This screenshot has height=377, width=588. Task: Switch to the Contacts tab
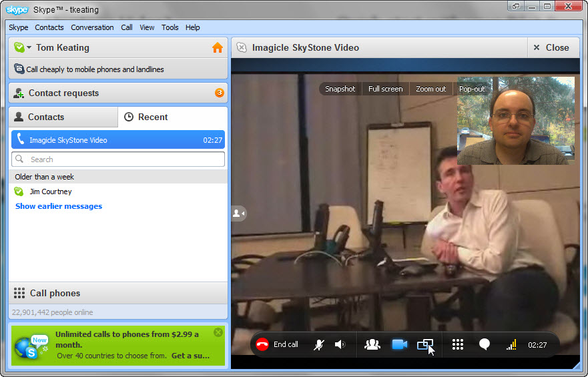[63, 117]
